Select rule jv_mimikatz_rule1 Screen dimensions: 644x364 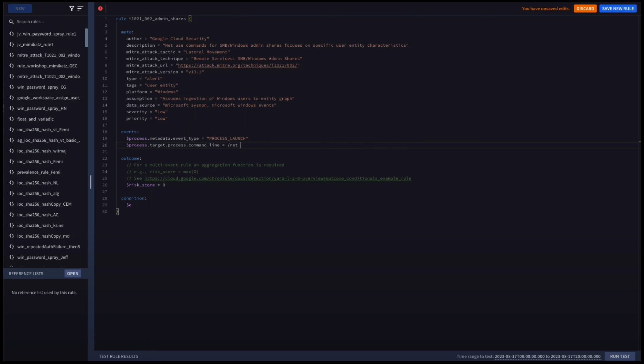(35, 45)
